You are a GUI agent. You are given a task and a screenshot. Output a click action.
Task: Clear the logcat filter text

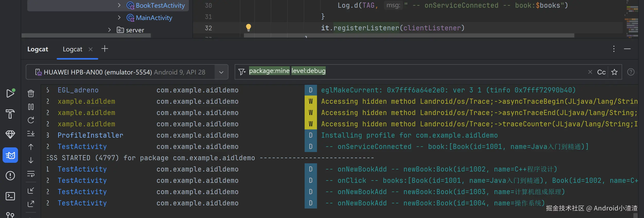tap(590, 72)
